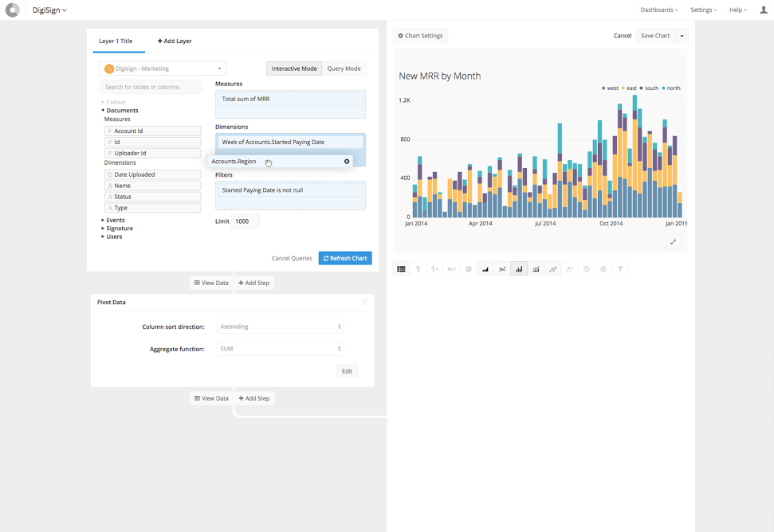
Task: Open Aggregate function SUM dropdown
Action: pyautogui.click(x=280, y=349)
